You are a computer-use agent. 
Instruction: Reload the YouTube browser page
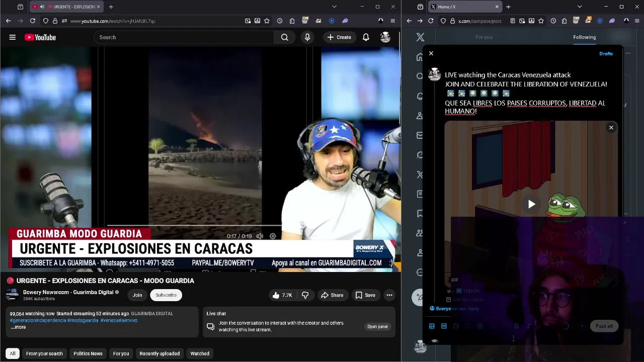(x=33, y=21)
